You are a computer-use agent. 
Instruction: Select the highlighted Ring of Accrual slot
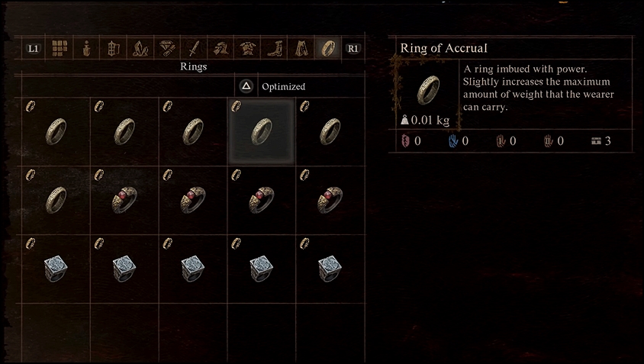[x=261, y=131]
